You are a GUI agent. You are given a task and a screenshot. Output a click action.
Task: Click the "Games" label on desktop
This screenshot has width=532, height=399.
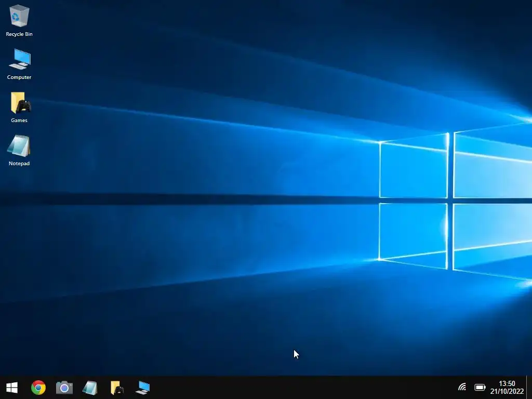click(x=19, y=120)
